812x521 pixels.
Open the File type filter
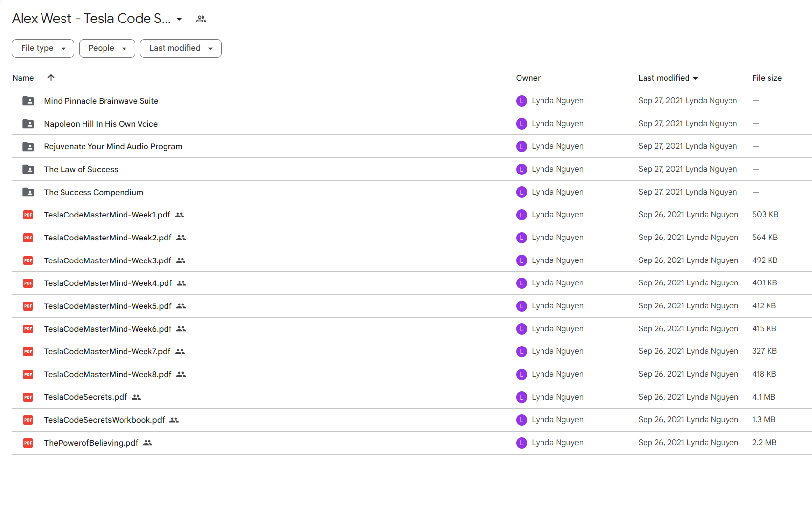pos(43,48)
